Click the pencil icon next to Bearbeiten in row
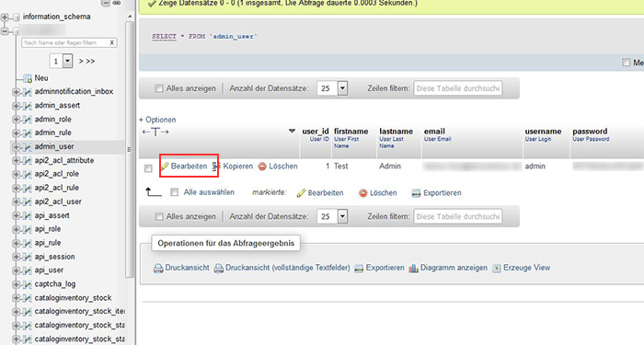644x345 pixels. (x=165, y=167)
